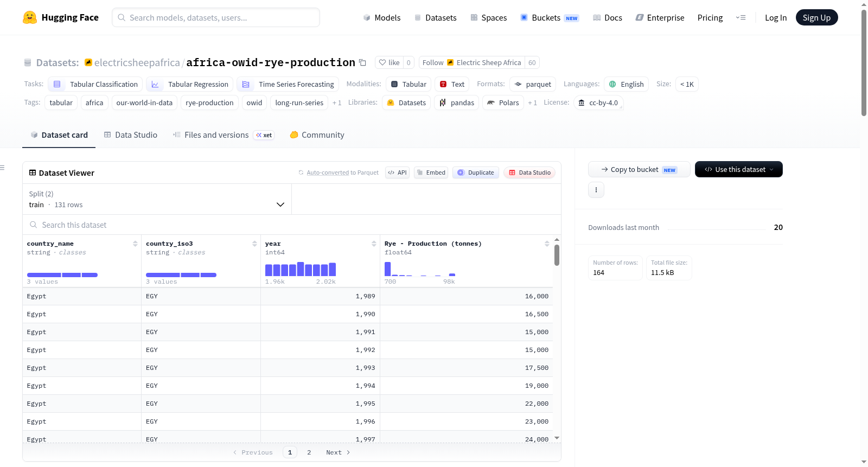Click the year histogram chart
This screenshot has height=467, width=868.
(301, 269)
